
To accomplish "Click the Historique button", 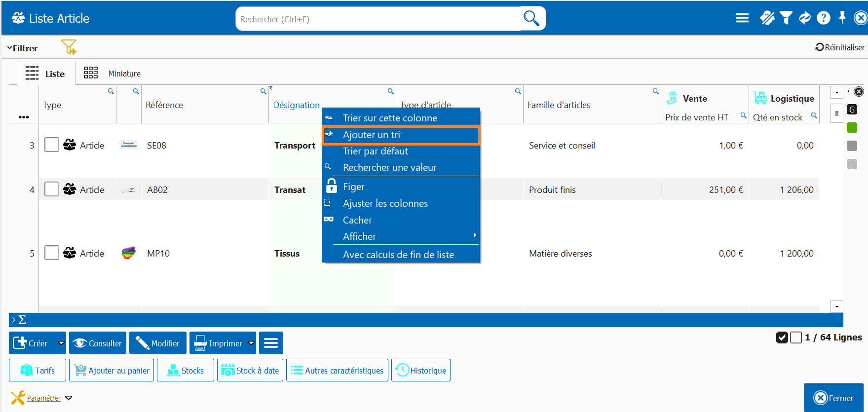I will tap(421, 370).
